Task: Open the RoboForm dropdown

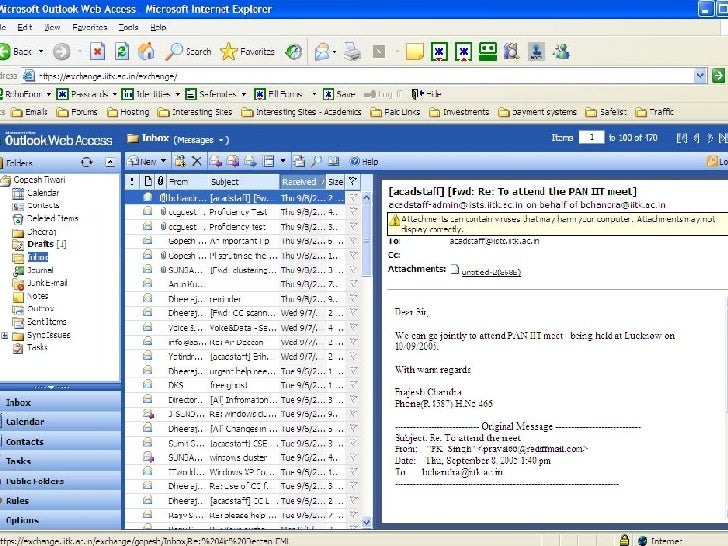Action: click(48, 94)
